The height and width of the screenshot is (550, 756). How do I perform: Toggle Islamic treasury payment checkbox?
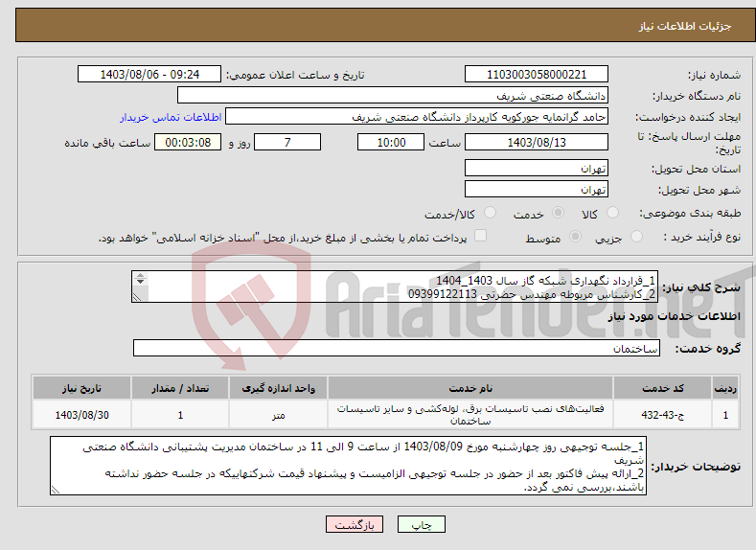(x=480, y=235)
